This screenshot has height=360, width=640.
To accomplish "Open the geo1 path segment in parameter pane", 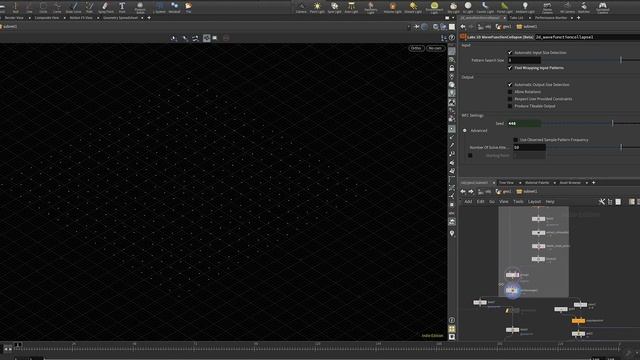I will click(x=504, y=27).
